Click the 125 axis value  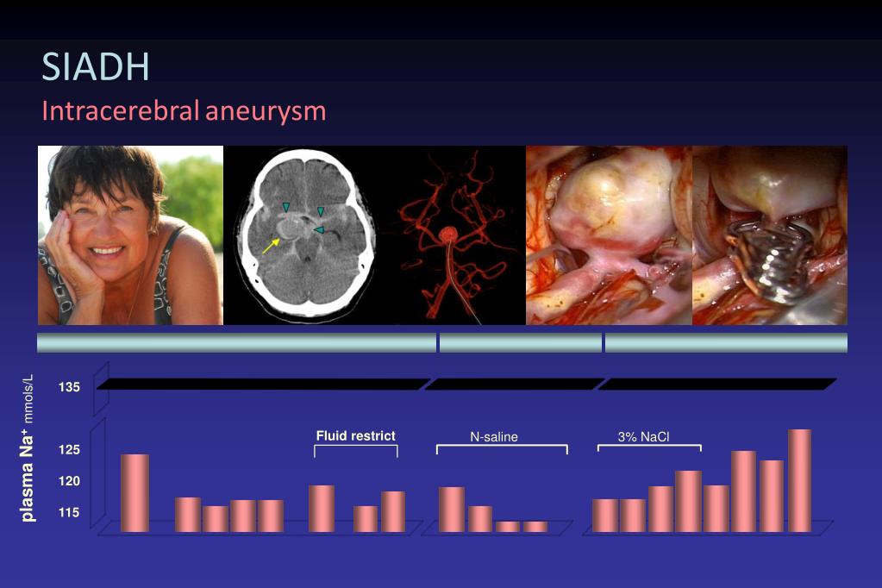(x=69, y=449)
